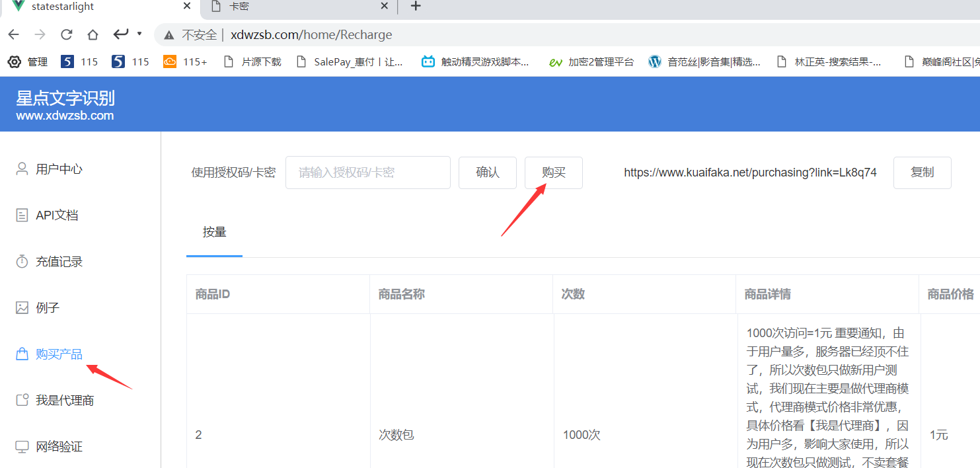Open the dropdown arrow beside the return icon
The image size is (980, 468).
139,33
